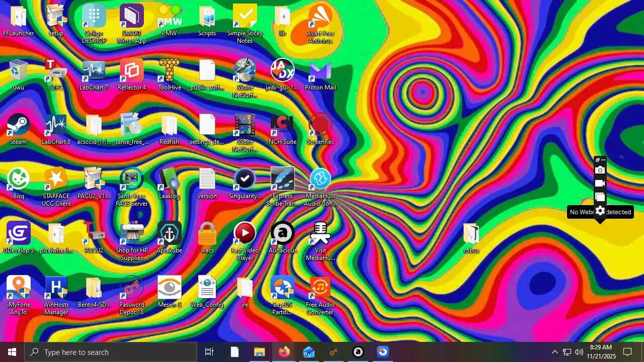The image size is (644, 362).
Task: Select the Password Depot 18 icon
Action: click(132, 296)
